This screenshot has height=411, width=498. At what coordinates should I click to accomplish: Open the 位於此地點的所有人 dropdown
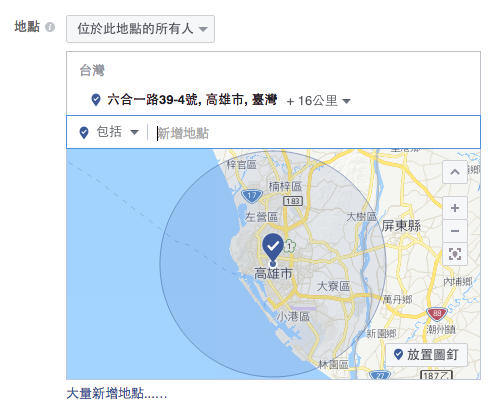point(140,29)
